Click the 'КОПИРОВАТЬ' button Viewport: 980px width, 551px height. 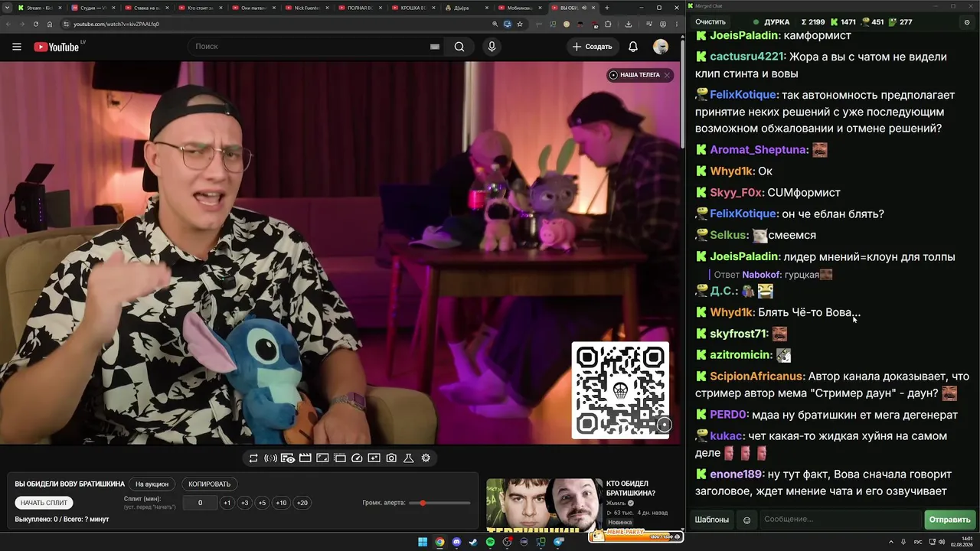209,484
